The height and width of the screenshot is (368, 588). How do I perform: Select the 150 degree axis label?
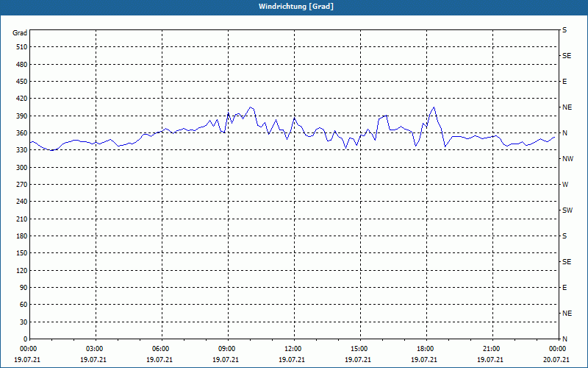click(22, 252)
